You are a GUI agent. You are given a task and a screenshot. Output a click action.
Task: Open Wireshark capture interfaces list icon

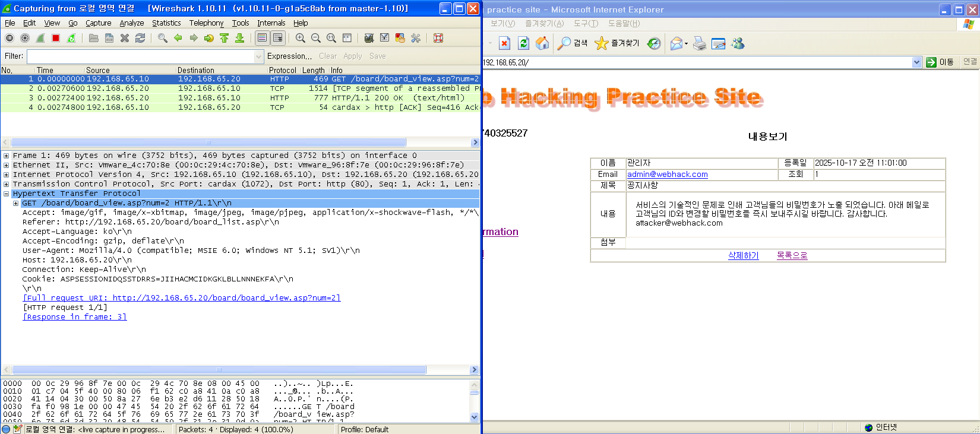tap(10, 38)
